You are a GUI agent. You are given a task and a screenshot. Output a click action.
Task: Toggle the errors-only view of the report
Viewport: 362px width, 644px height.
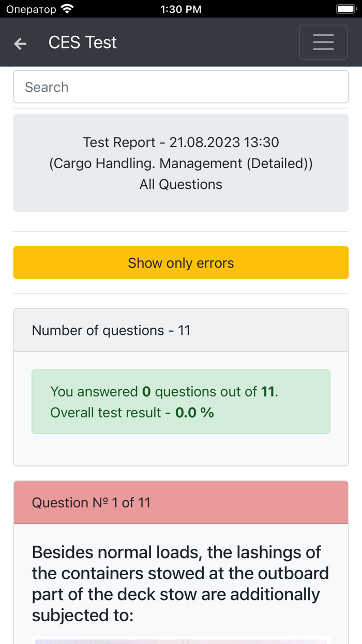tap(181, 262)
